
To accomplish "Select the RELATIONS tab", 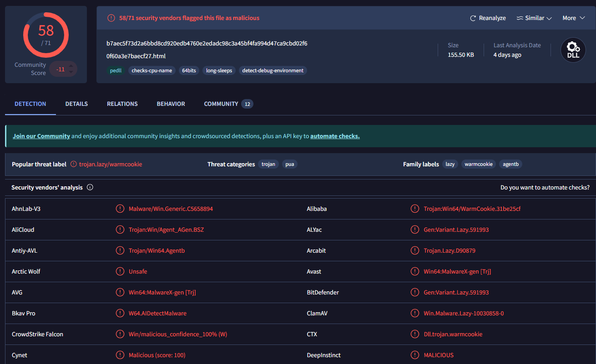I will click(x=122, y=104).
